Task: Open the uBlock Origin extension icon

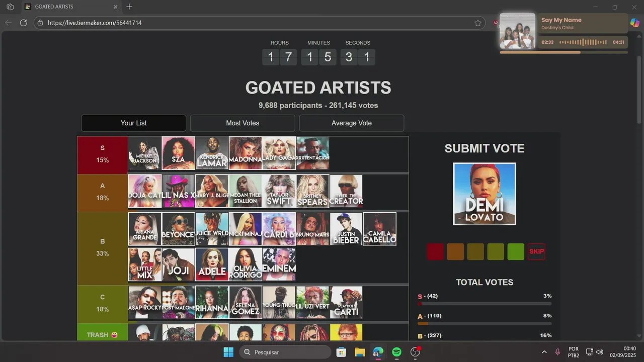Action: pos(496,23)
